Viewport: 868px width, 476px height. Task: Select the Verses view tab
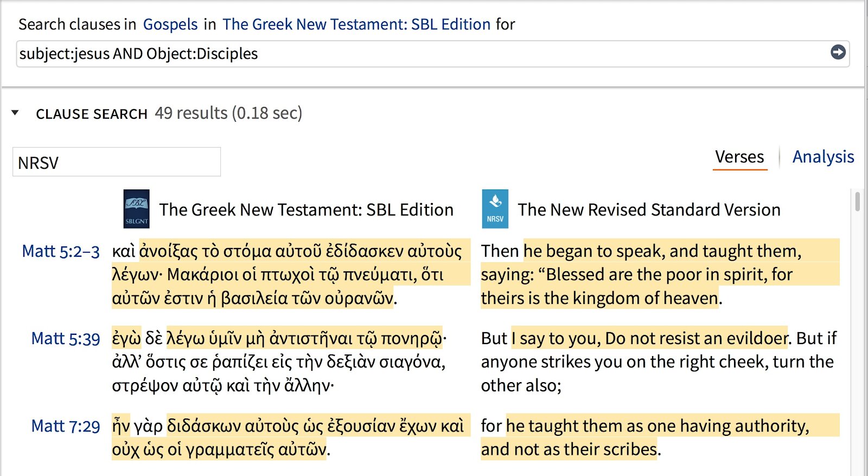pos(739,157)
